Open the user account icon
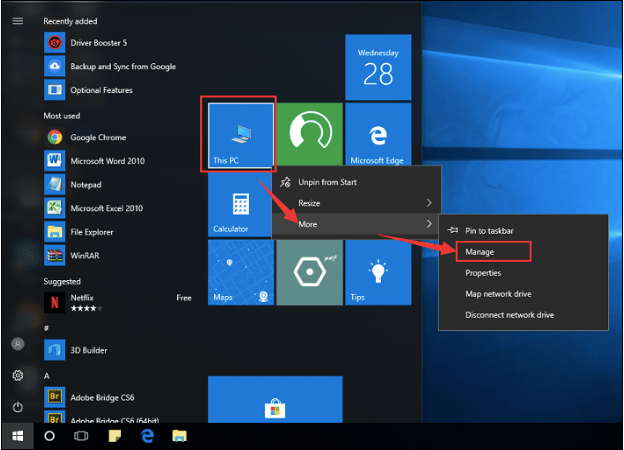 pyautogui.click(x=18, y=344)
